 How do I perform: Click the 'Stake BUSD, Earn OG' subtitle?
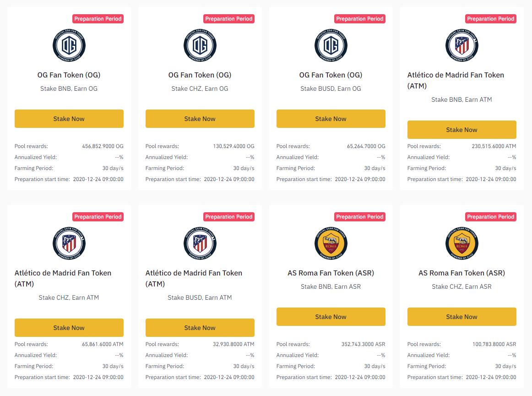coord(331,88)
